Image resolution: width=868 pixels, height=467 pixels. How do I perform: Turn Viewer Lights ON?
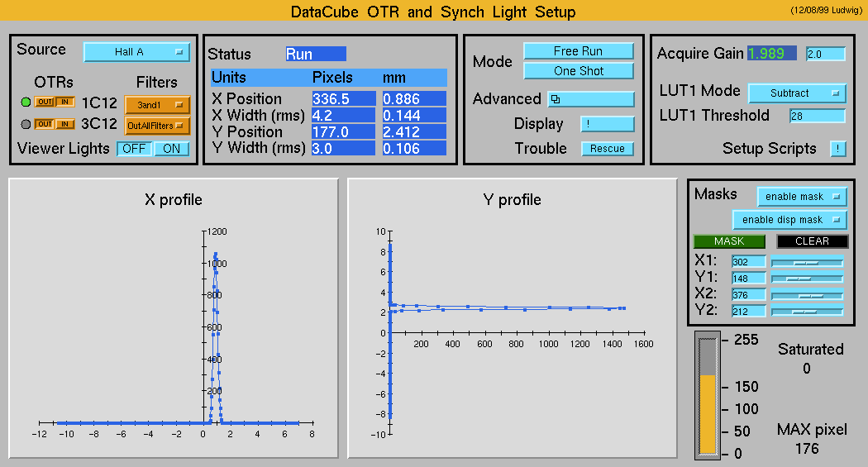tap(171, 149)
